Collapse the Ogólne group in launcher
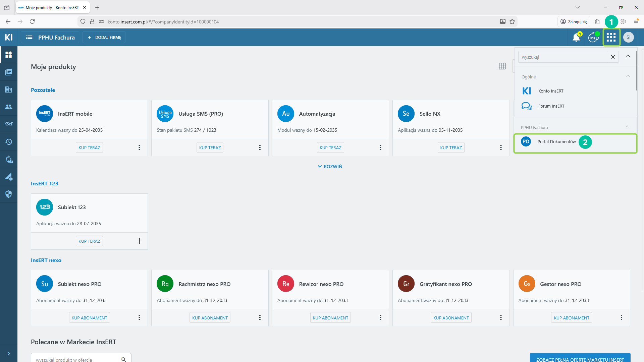 point(628,76)
